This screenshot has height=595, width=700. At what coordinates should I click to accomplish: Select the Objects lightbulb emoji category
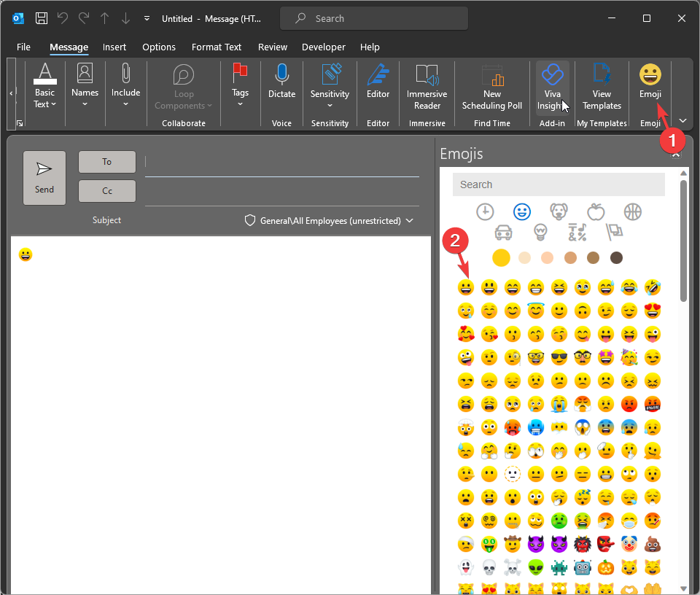coord(540,232)
